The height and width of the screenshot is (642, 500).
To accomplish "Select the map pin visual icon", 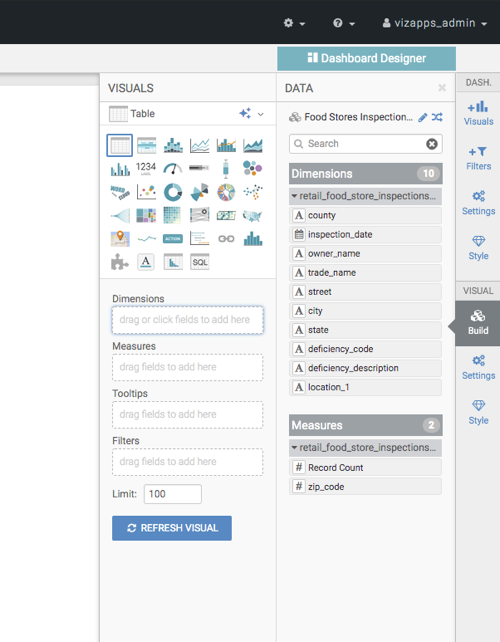I will click(120, 239).
